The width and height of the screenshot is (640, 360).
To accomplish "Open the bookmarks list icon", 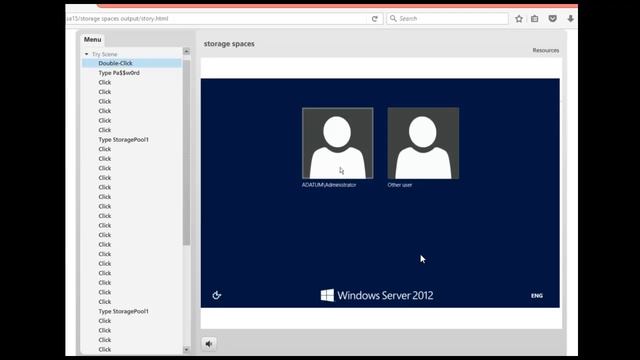I will [x=535, y=19].
